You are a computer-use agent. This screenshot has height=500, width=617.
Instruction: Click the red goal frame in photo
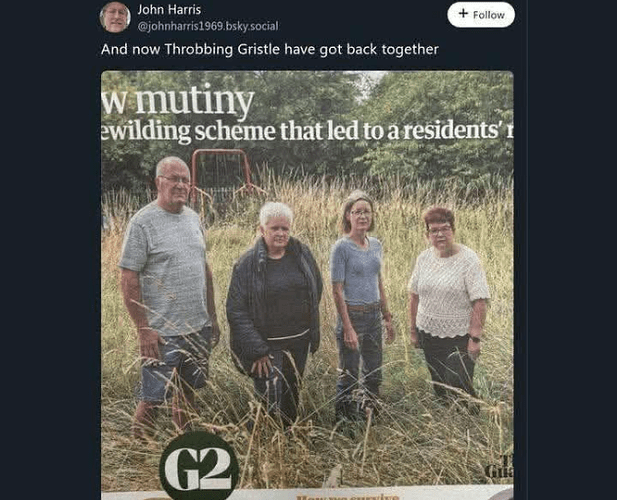click(x=223, y=173)
